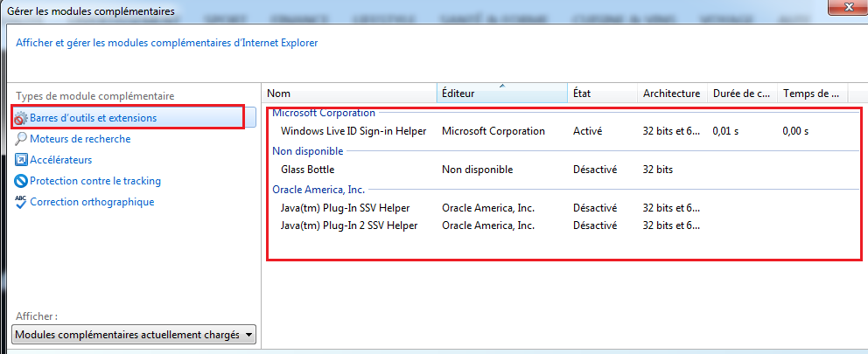Sort by the Architecture column header

tap(672, 93)
